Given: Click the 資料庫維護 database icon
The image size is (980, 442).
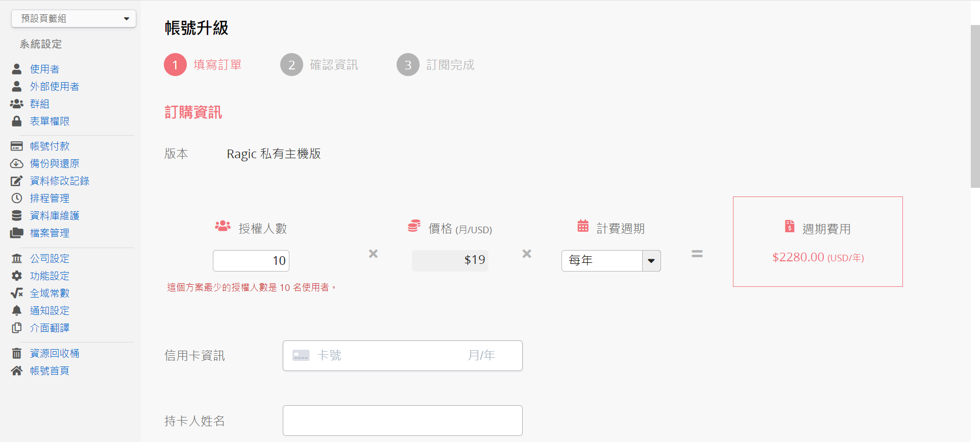Looking at the screenshot, I should click(17, 215).
